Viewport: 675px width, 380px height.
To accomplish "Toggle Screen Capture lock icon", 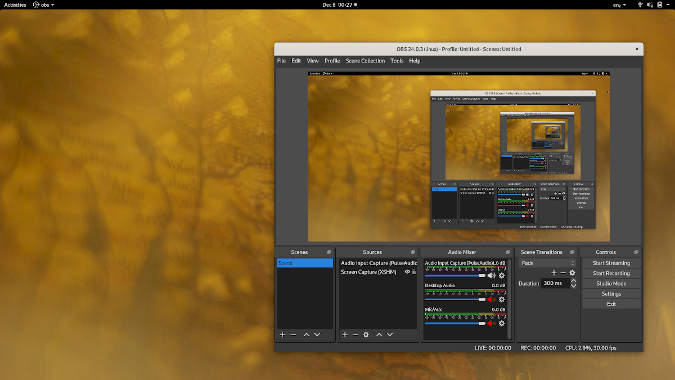I will tap(414, 272).
